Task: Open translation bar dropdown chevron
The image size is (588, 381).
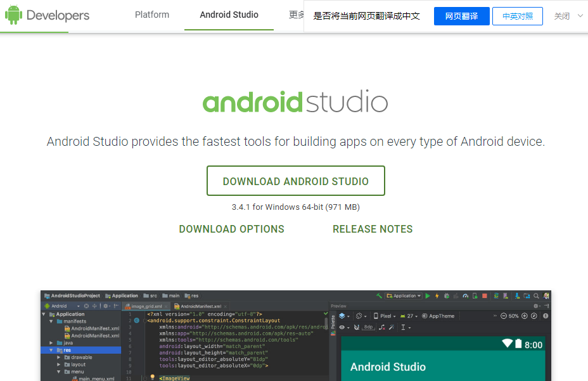Action: click(580, 16)
